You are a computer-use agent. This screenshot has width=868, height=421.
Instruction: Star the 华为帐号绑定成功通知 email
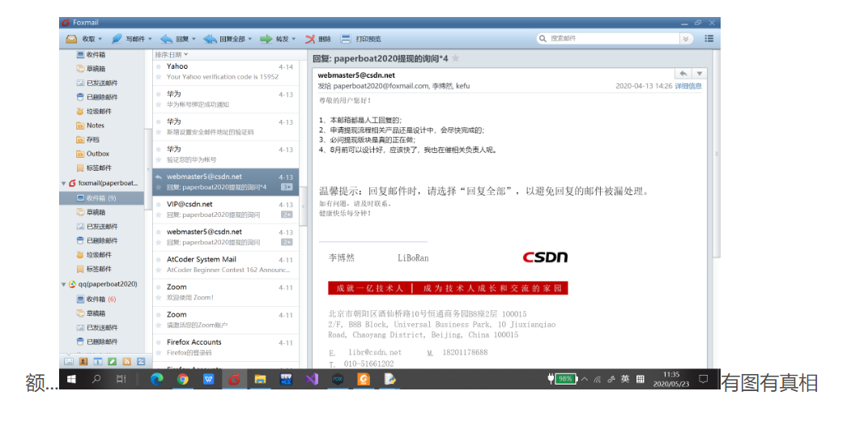pyautogui.click(x=159, y=104)
